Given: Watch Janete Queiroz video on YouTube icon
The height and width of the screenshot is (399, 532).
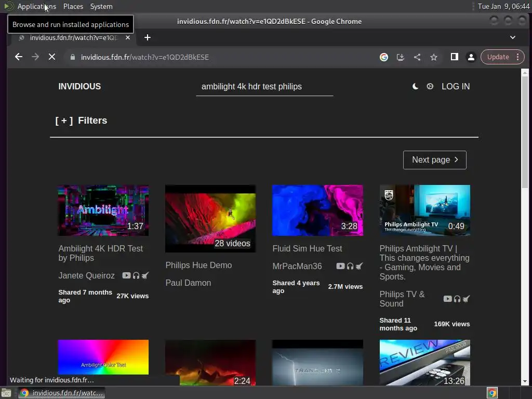Looking at the screenshot, I should (x=126, y=275).
